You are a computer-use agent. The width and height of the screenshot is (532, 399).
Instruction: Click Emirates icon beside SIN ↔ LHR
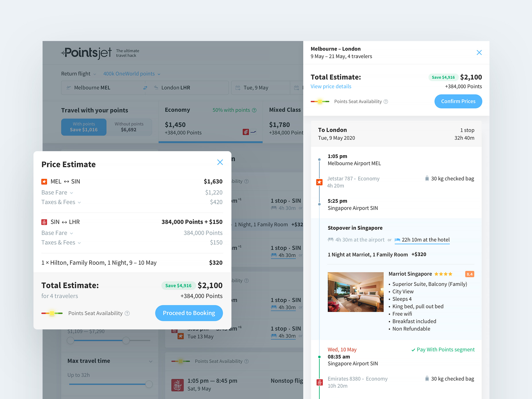[44, 222]
